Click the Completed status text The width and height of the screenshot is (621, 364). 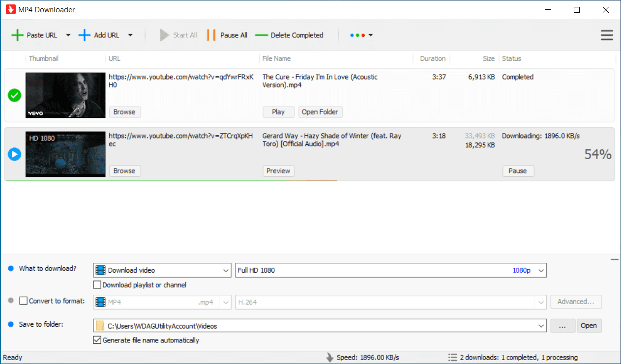(518, 77)
